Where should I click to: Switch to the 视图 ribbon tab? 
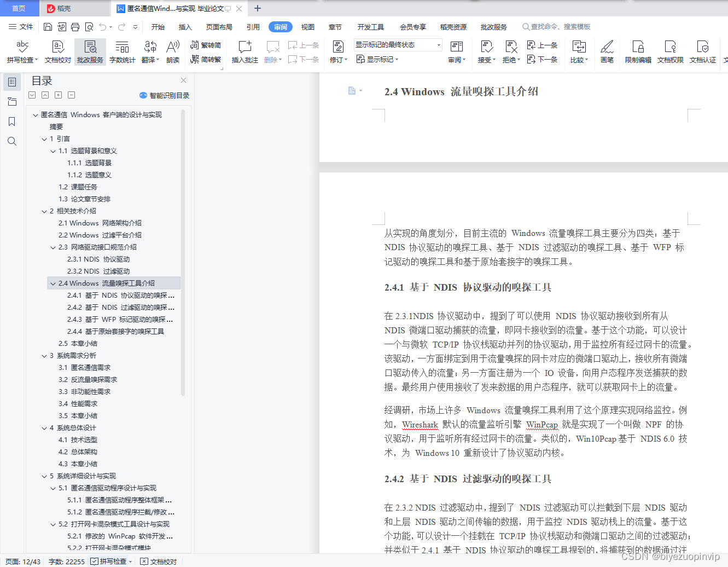pos(307,26)
